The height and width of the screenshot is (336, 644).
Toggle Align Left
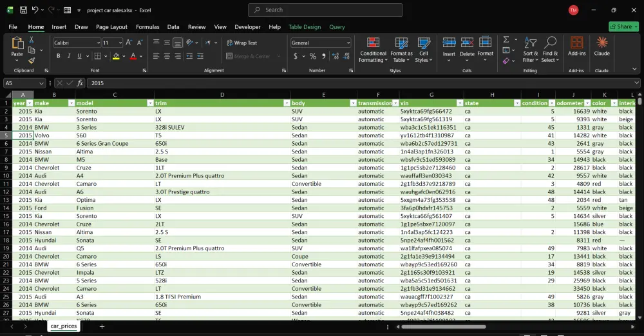[156, 56]
